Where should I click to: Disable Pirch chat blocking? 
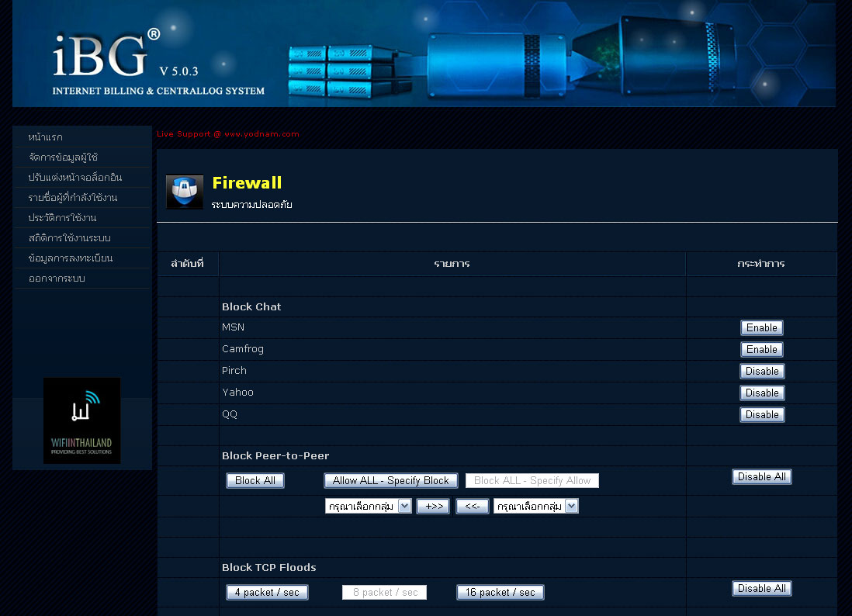tap(762, 371)
